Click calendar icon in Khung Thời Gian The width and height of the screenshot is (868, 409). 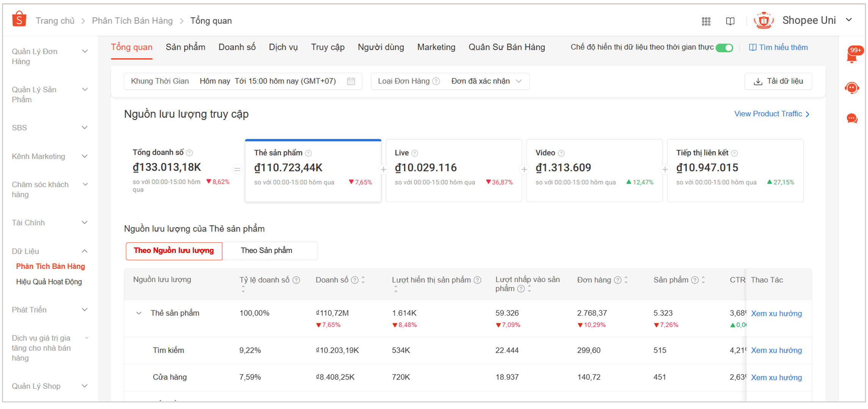351,81
